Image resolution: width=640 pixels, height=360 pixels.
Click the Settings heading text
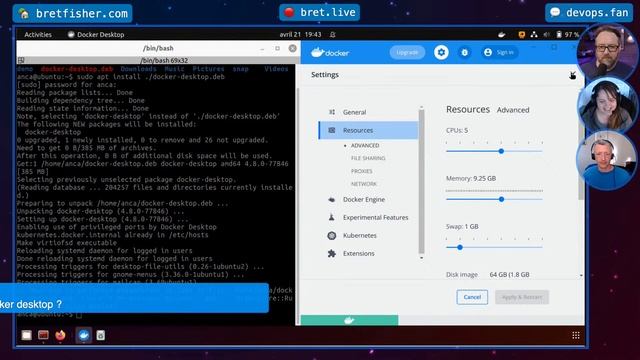[325, 75]
